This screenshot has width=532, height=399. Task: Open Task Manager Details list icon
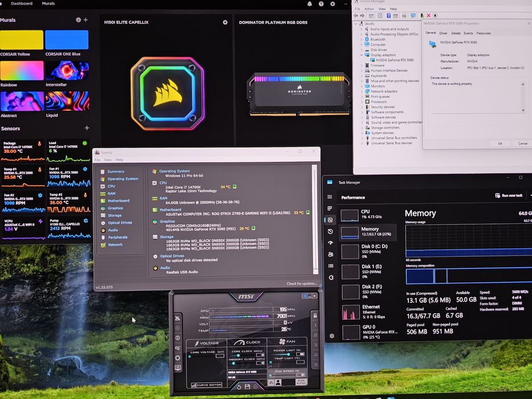[331, 266]
